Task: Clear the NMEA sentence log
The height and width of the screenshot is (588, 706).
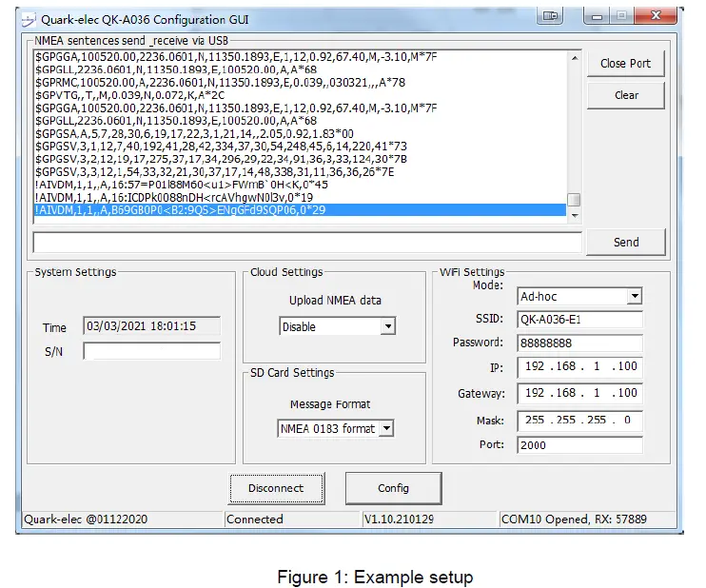Action: point(625,95)
